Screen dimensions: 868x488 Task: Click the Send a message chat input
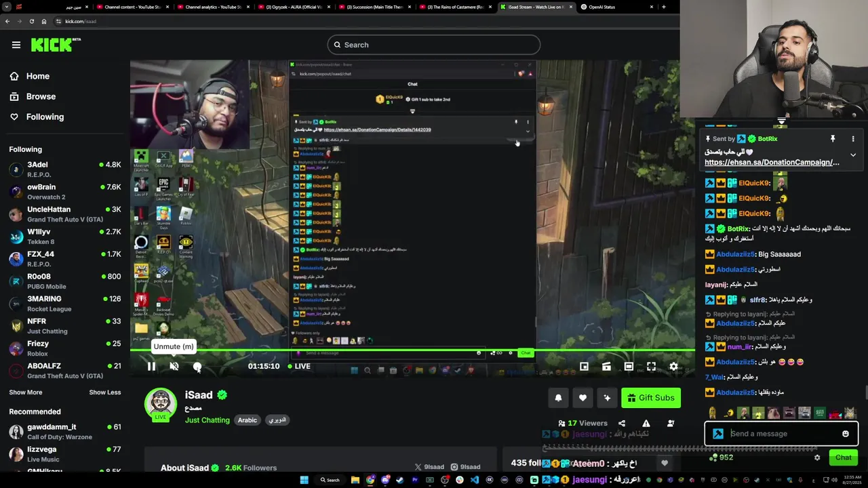[x=781, y=434]
